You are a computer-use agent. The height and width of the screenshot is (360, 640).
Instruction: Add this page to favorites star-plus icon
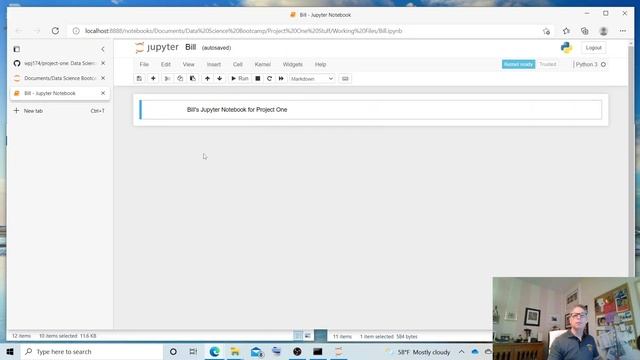pyautogui.click(x=546, y=31)
